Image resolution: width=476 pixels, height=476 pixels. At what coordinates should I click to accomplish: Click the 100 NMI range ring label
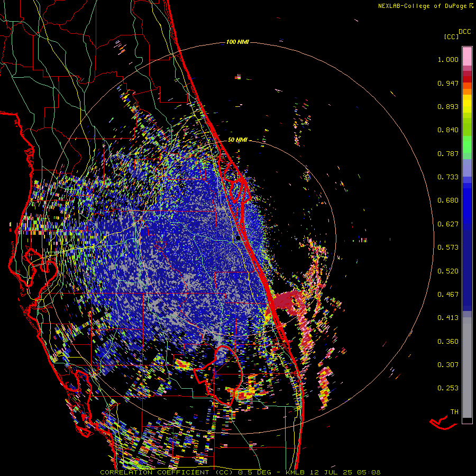tap(237, 42)
